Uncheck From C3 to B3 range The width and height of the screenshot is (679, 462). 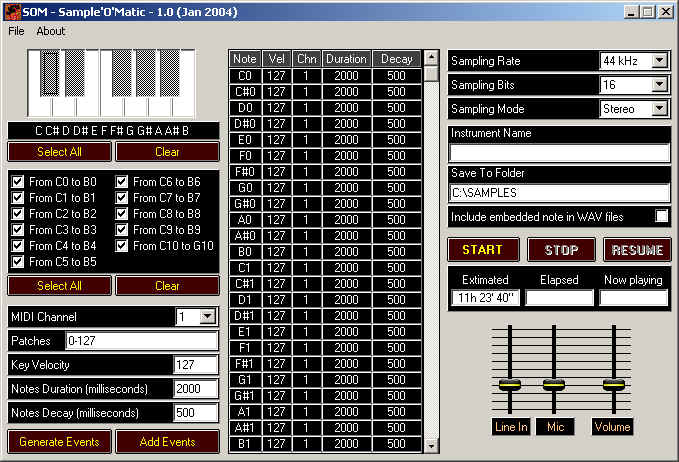pos(18,230)
